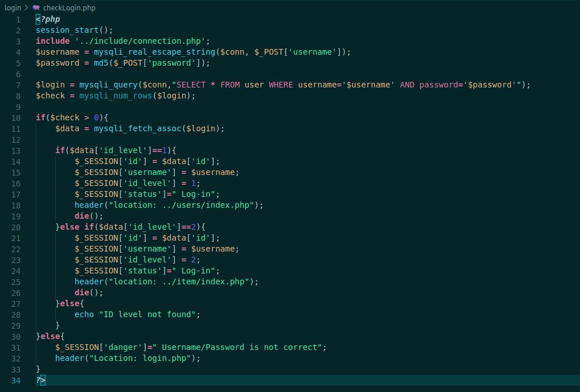This screenshot has height=392, width=580.
Task: Click the include keyword on line 3
Action: point(52,41)
